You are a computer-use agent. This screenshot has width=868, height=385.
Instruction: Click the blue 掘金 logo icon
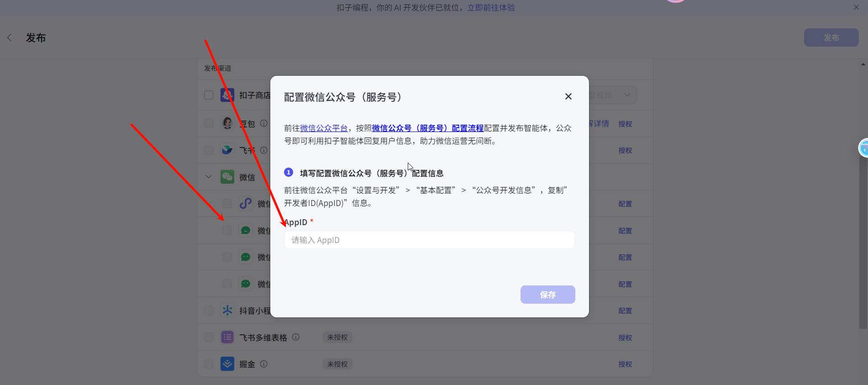[x=227, y=364]
